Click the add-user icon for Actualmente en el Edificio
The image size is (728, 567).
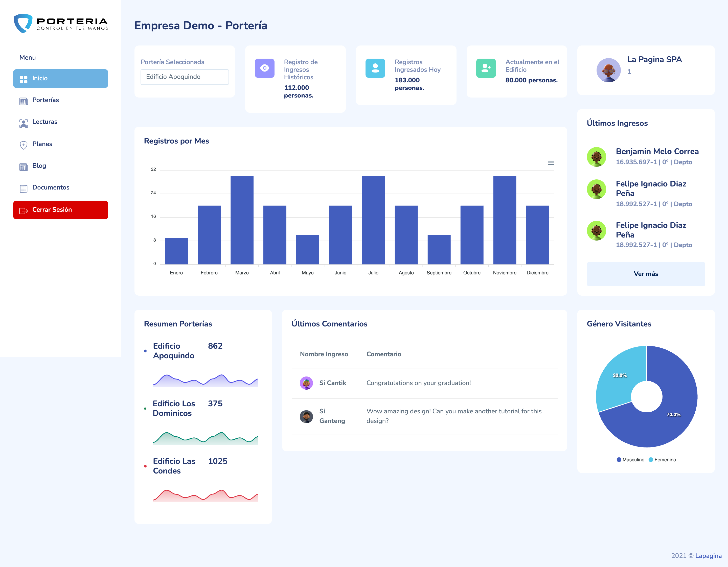pyautogui.click(x=486, y=68)
